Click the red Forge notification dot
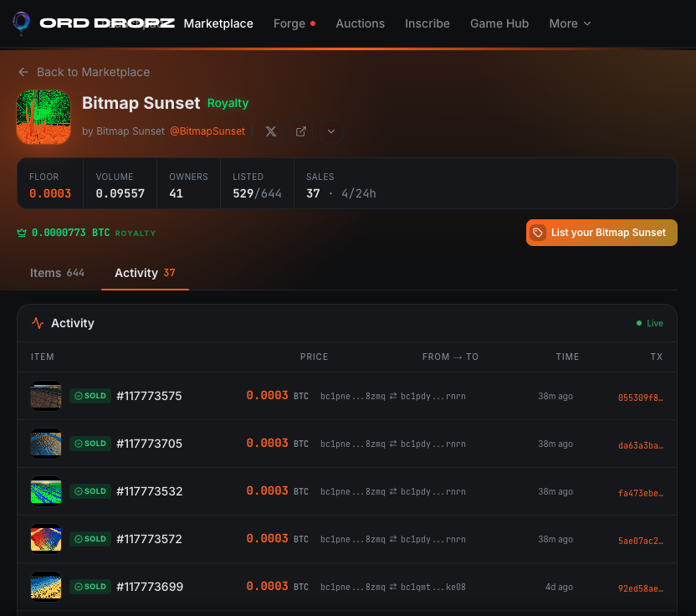This screenshot has width=696, height=616. [x=313, y=23]
